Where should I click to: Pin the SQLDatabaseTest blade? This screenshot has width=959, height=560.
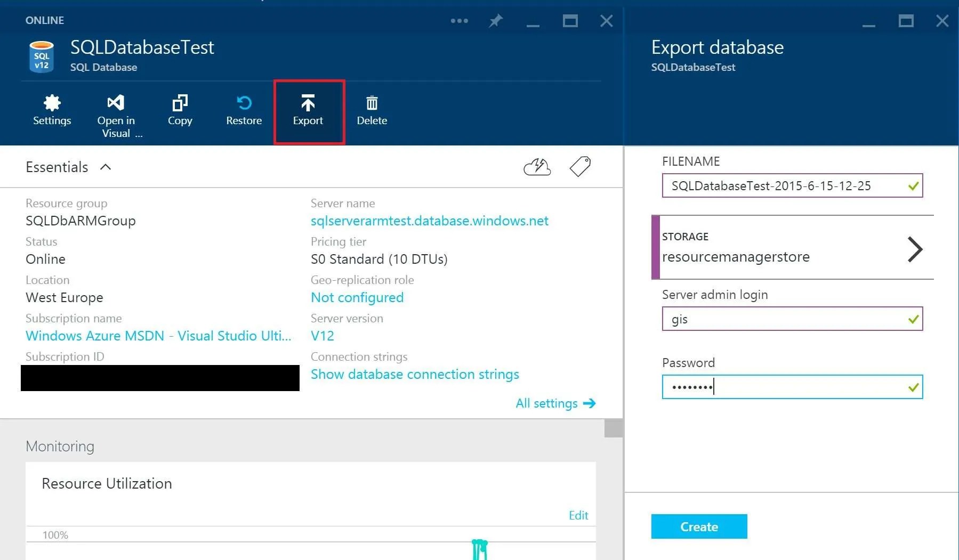(496, 21)
